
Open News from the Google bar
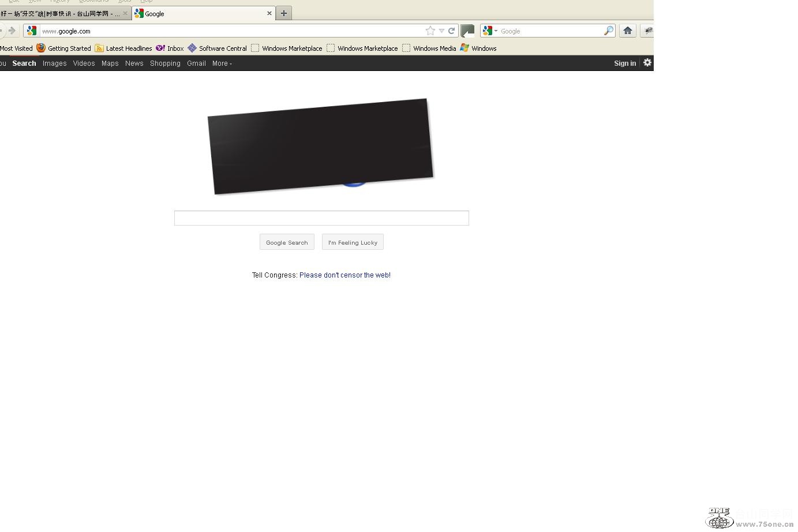click(134, 63)
